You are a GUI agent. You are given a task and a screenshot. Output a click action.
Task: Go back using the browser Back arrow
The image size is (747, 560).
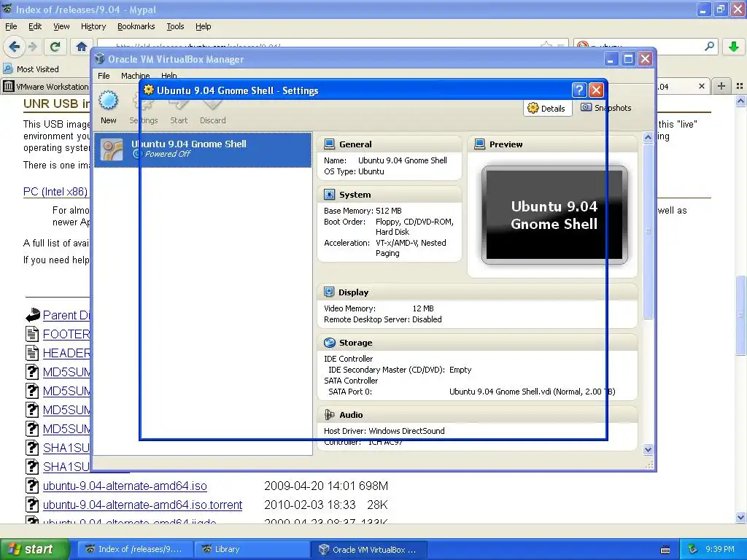[15, 47]
